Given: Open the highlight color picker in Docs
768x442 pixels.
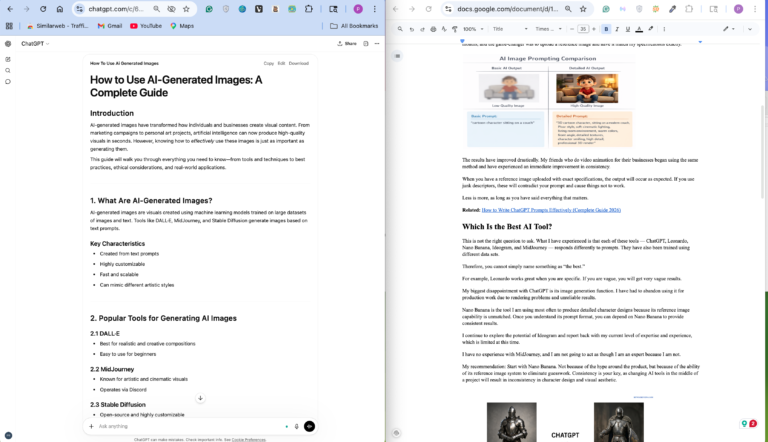Looking at the screenshot, I should point(650,29).
